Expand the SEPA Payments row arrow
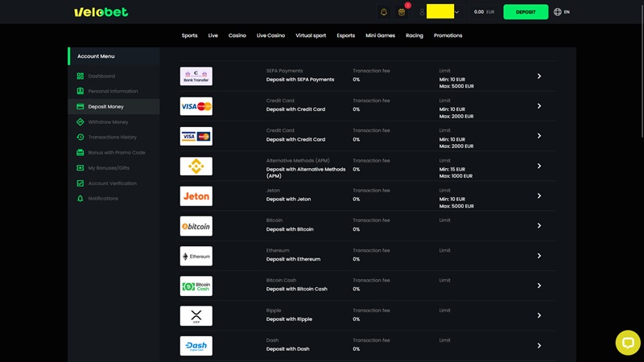 tap(539, 76)
